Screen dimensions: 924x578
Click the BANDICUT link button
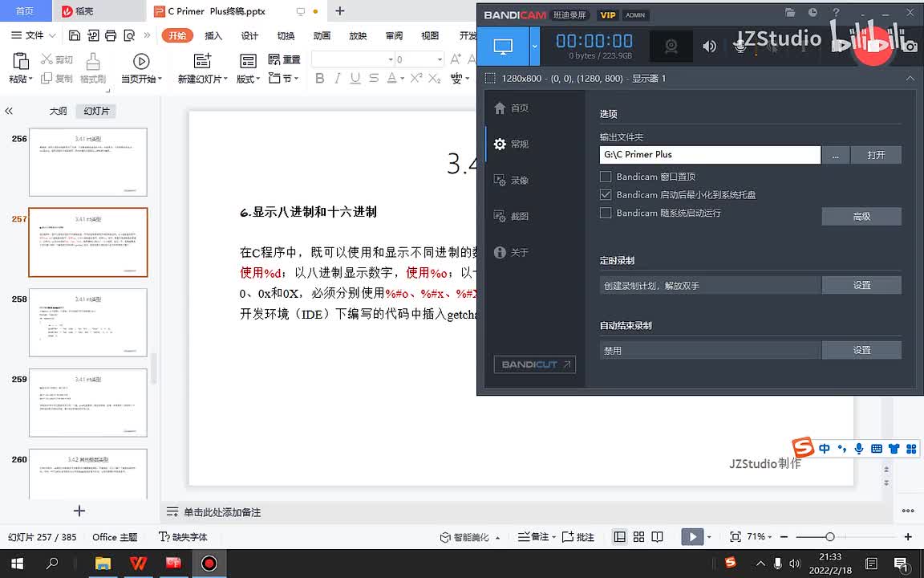[x=534, y=364]
